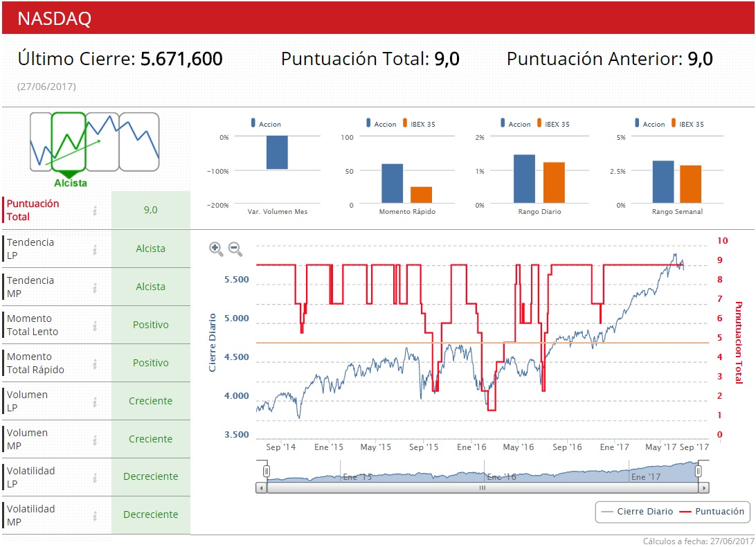Open info icon for Momento Total Rápido
The height and width of the screenshot is (547, 756).
[95, 364]
